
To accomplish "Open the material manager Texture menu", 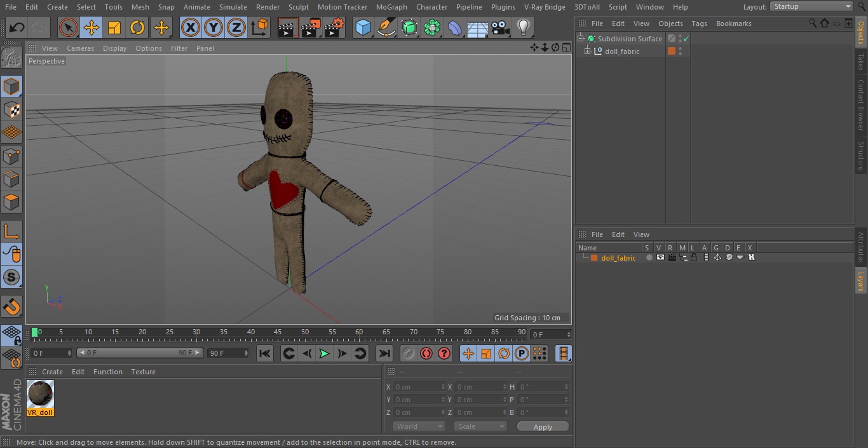I will coord(143,372).
